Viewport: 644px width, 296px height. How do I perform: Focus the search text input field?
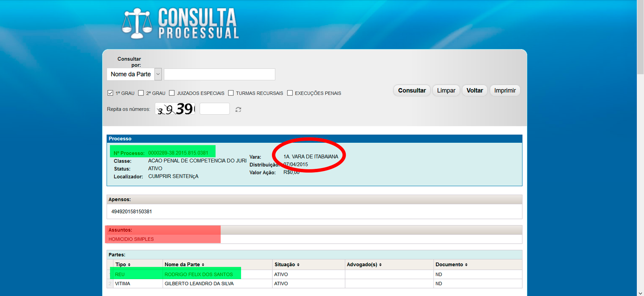pyautogui.click(x=220, y=74)
